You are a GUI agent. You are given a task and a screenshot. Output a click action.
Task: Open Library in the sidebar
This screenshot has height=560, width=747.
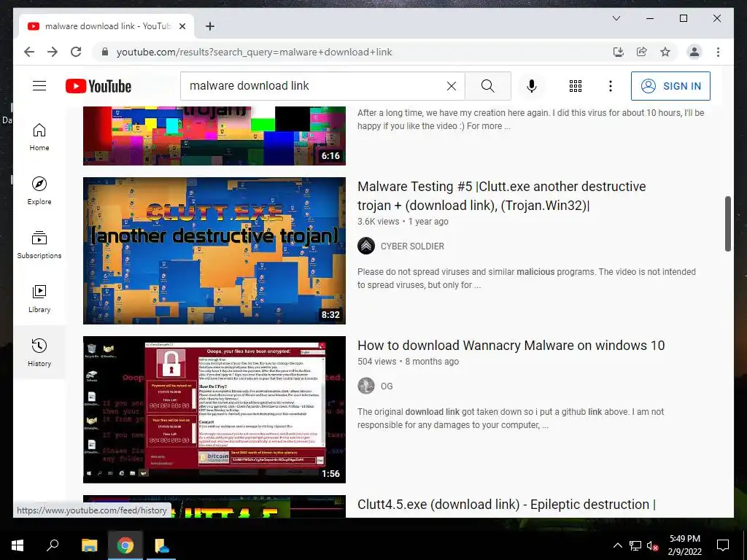[x=39, y=298]
